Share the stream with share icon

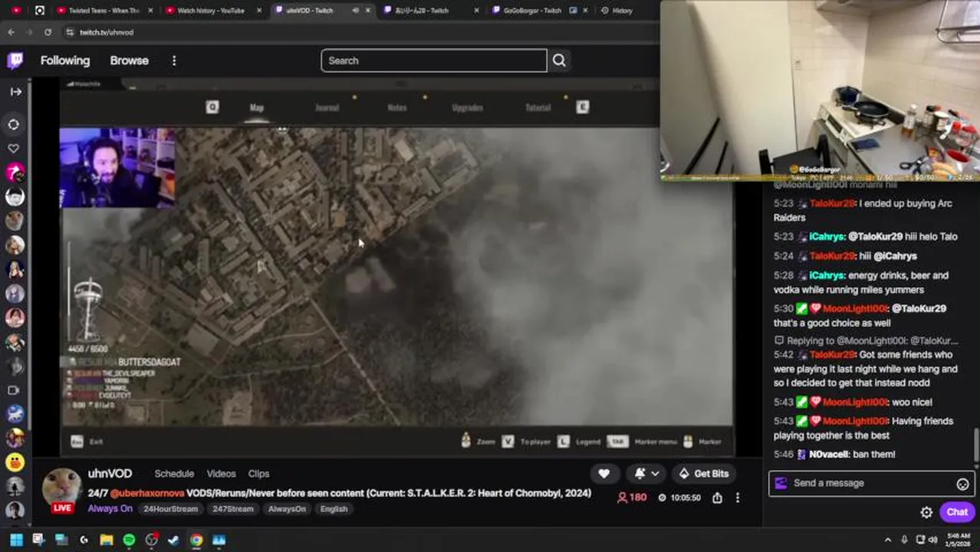[717, 498]
